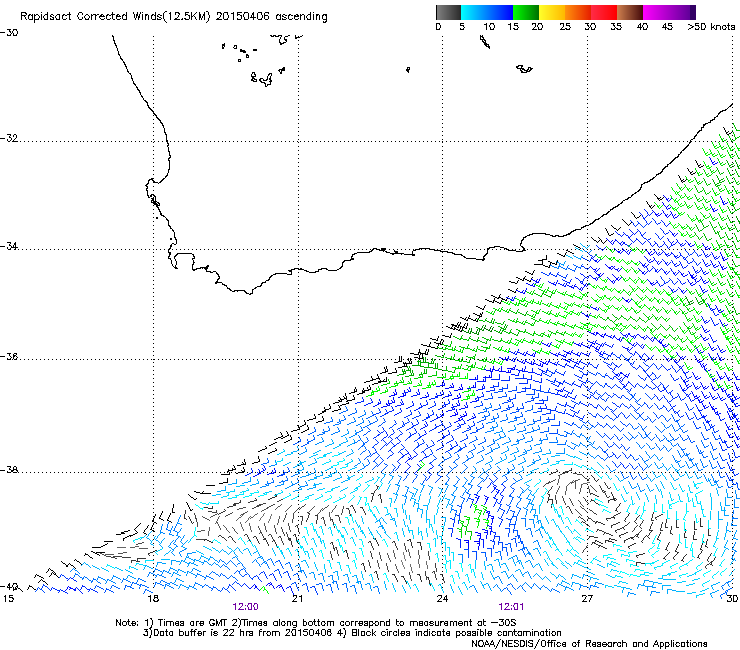The height and width of the screenshot is (650, 740).
Task: Click legend tick label '10'
Action: coord(489,27)
